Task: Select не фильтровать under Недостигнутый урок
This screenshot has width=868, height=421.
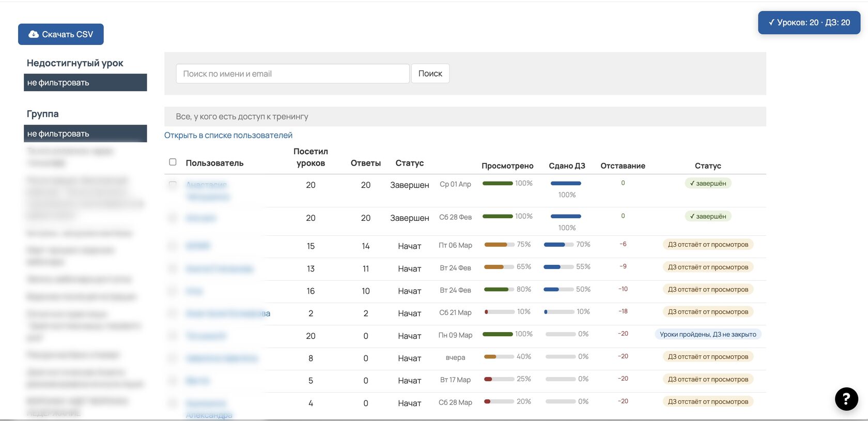Action: tap(85, 83)
